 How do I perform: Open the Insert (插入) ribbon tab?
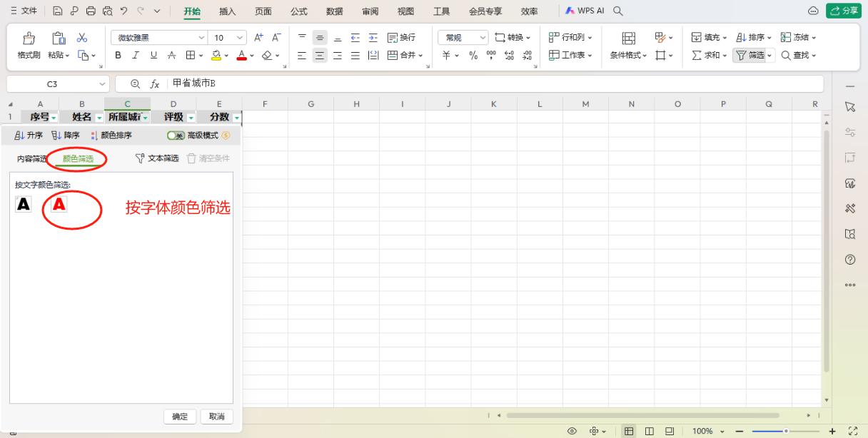pyautogui.click(x=228, y=11)
